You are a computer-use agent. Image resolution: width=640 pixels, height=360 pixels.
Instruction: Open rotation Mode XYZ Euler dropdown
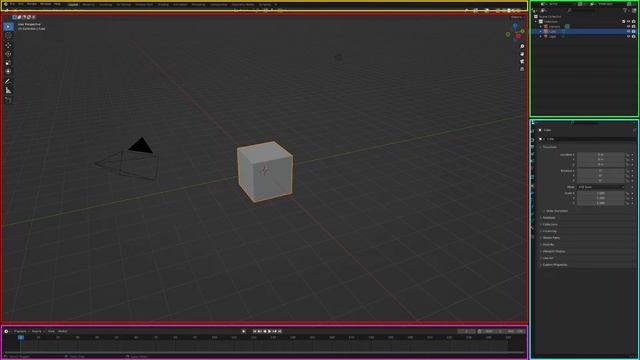(600, 187)
